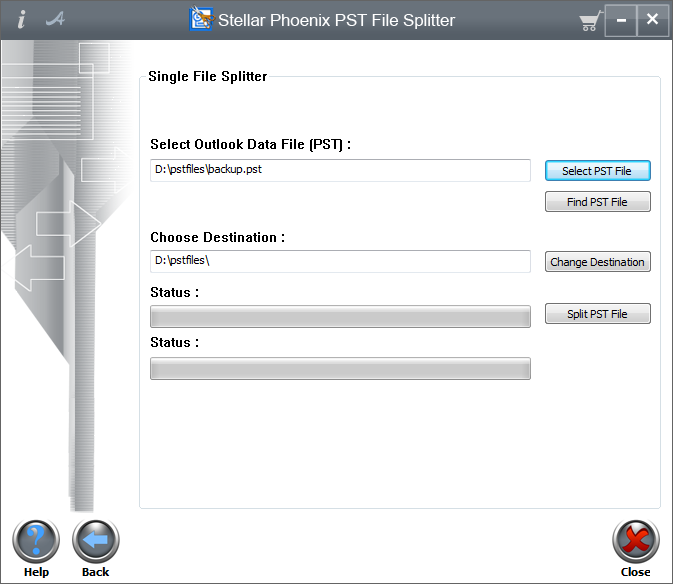The height and width of the screenshot is (584, 673).
Task: Click the 'Choose Destination :' label
Action: 218,237
